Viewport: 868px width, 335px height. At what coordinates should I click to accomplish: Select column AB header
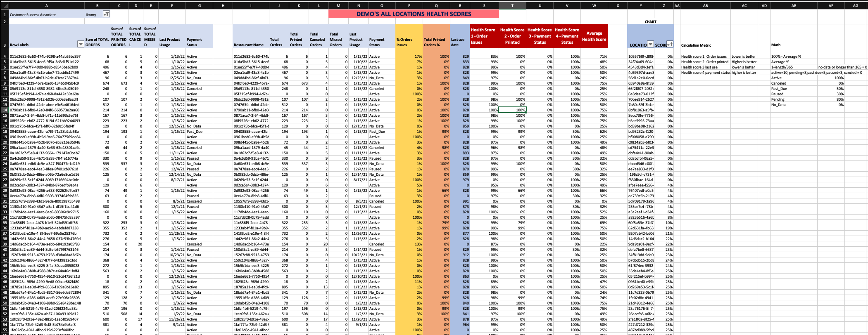705,6
